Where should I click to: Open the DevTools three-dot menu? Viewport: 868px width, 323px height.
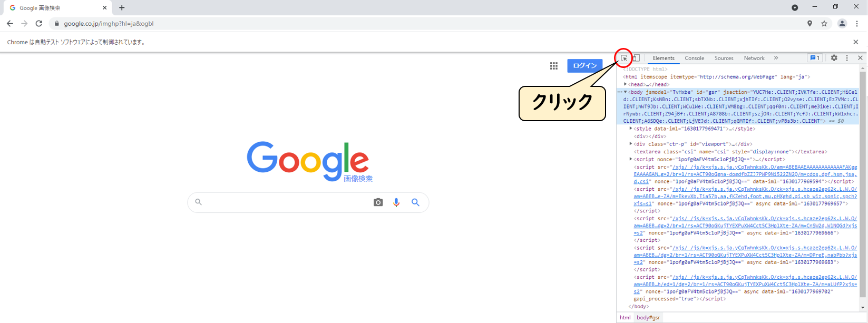point(847,58)
